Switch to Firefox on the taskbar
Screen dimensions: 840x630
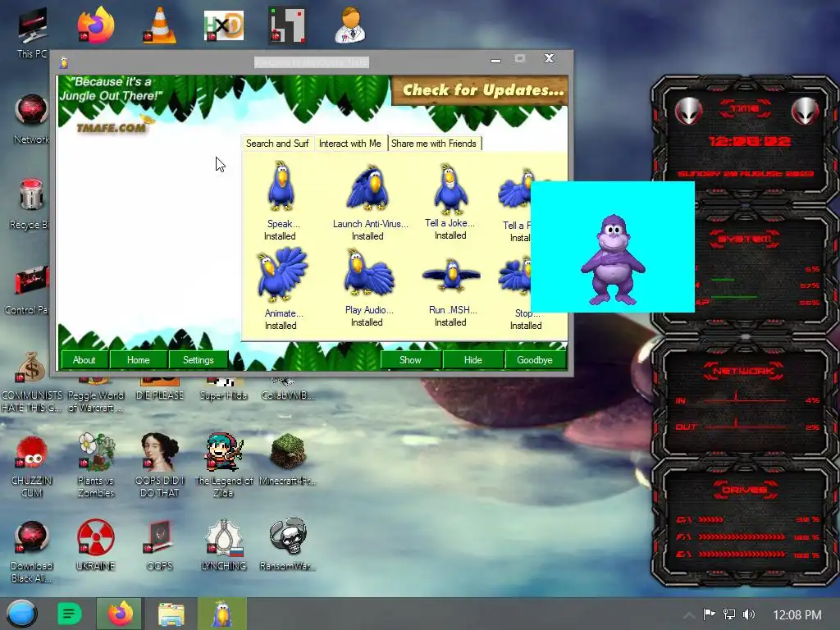120,614
